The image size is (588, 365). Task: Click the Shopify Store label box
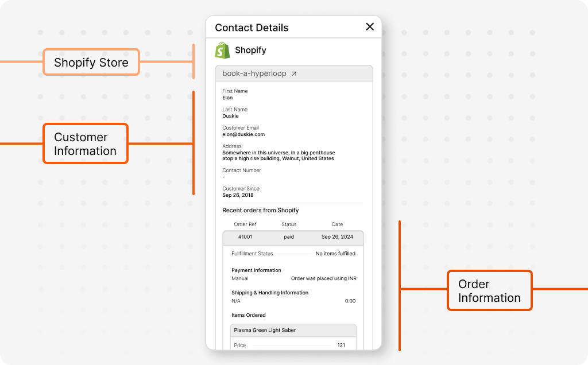91,62
